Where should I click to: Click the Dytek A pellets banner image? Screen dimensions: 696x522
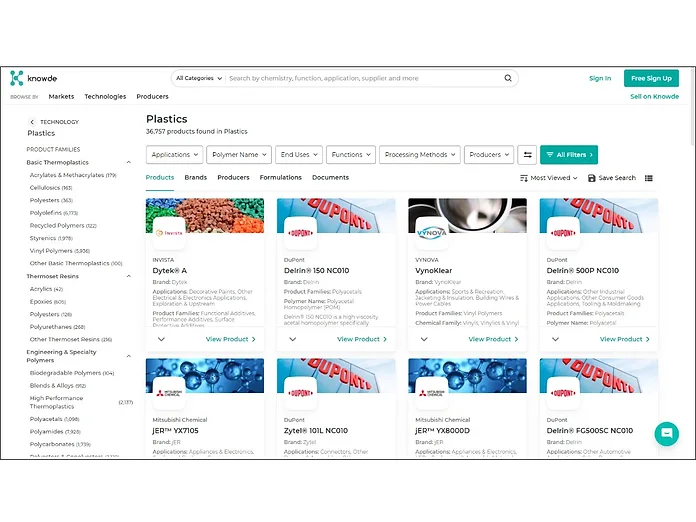click(x=205, y=216)
